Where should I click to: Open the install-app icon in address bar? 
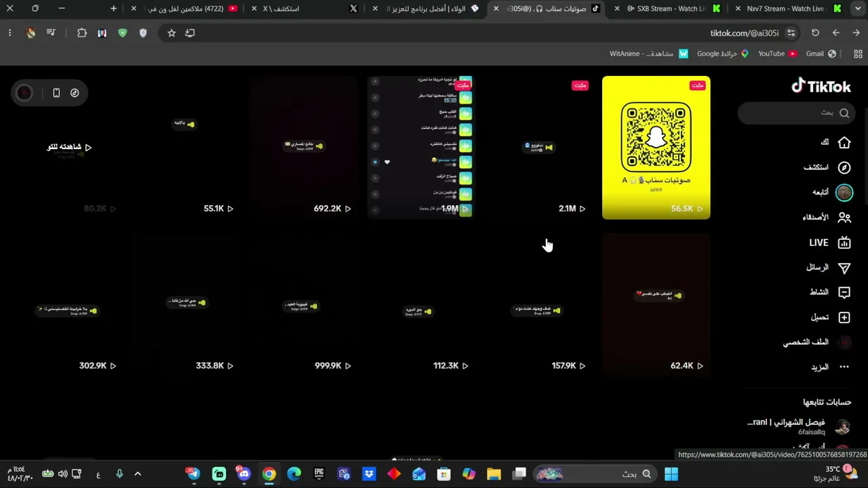(190, 33)
